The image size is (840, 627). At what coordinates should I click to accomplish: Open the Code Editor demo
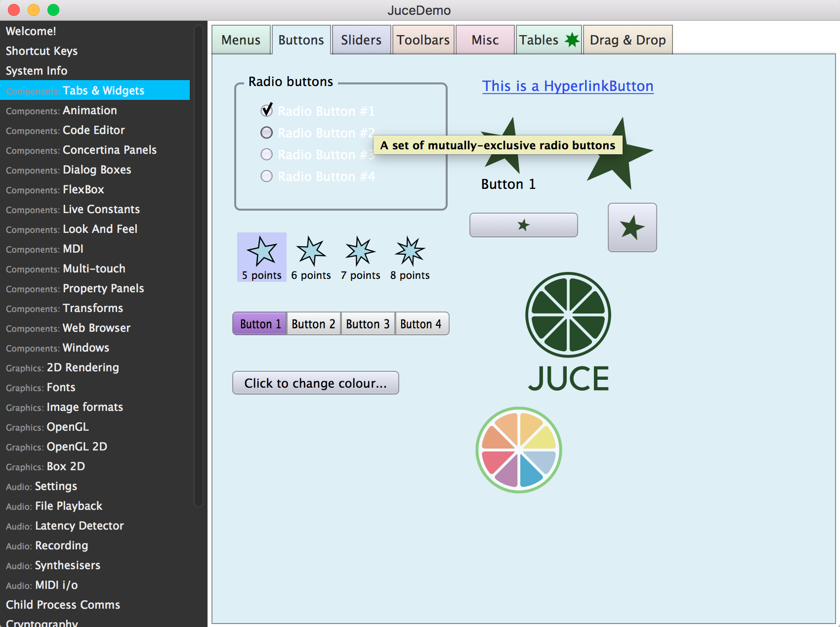point(95,130)
